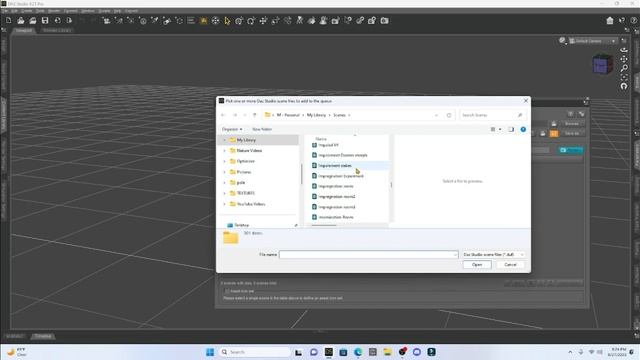Open the Create menu
Image resolution: width=640 pixels, height=360 pixels.
pos(27,11)
